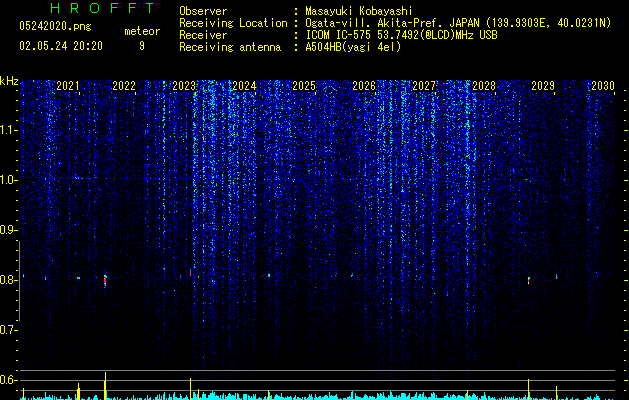Click the 2024 time marker
This screenshot has height=400, width=629.
244,86
